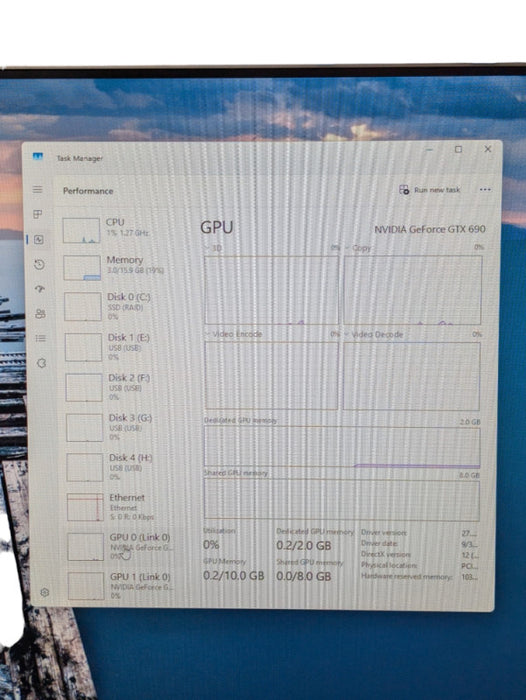Image resolution: width=526 pixels, height=700 pixels.
Task: Close the Task Manager window
Action: pyautogui.click(x=488, y=149)
